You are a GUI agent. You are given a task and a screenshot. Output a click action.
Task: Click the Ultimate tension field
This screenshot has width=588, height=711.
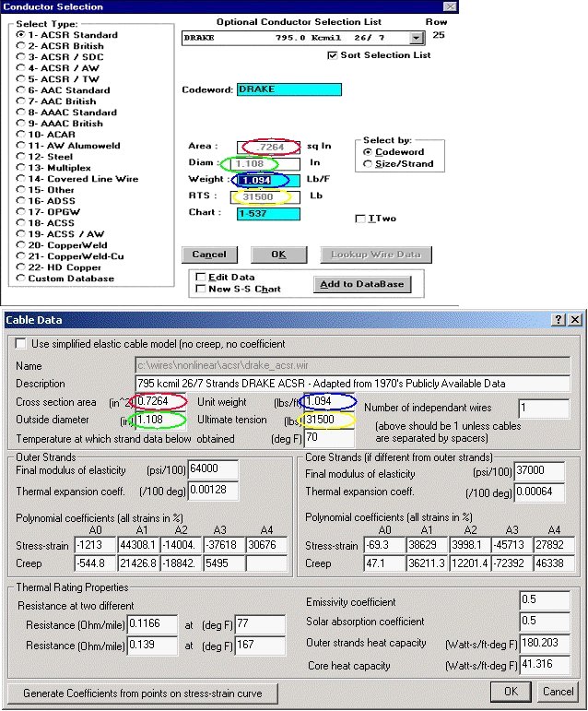tap(329, 420)
